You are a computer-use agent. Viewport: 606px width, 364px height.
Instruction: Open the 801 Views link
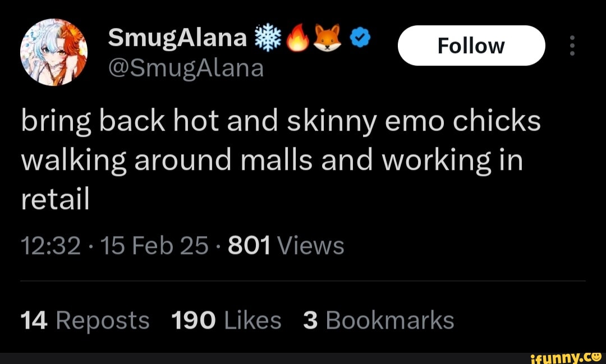click(286, 245)
